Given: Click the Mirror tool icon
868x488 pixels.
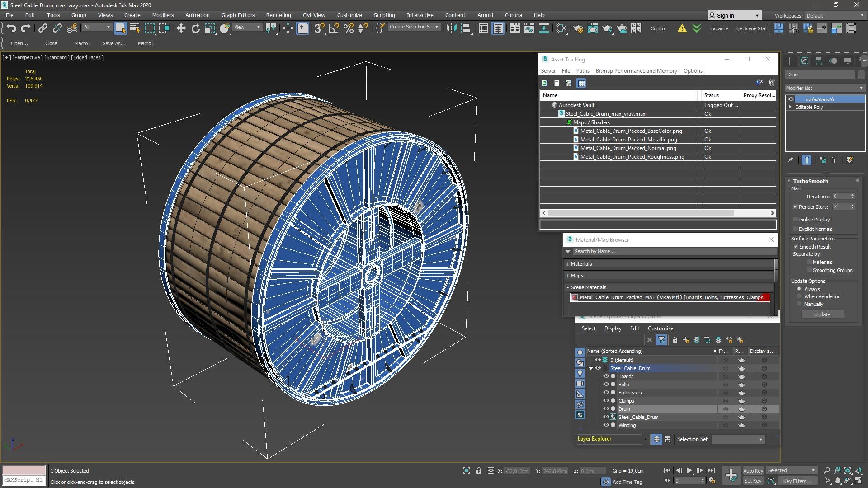Looking at the screenshot, I should coord(451,28).
